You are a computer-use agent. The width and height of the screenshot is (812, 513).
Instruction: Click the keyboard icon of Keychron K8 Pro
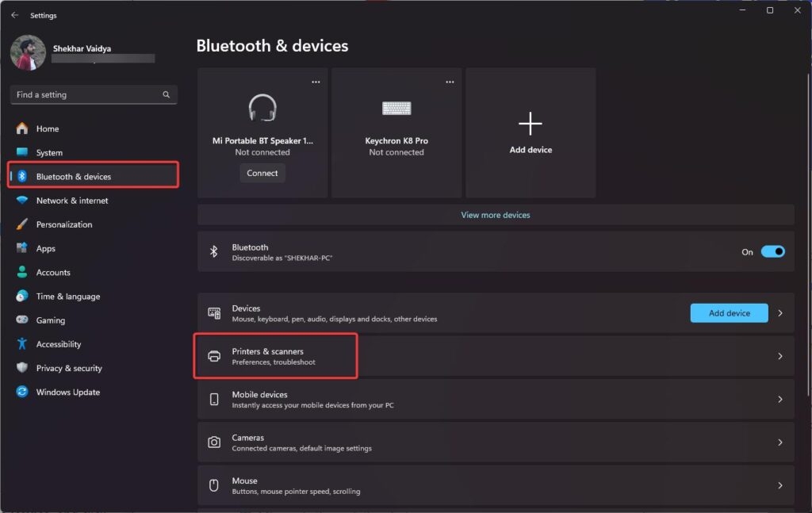396,108
